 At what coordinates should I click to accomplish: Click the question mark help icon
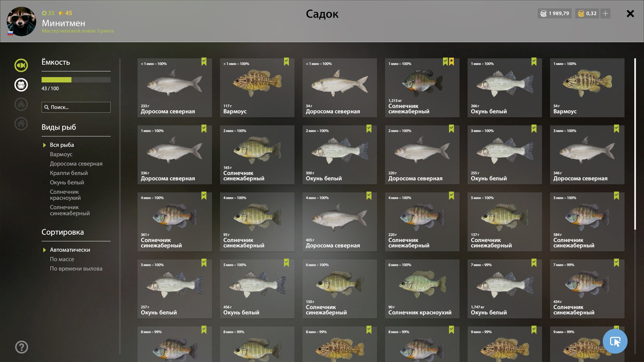coord(21,347)
